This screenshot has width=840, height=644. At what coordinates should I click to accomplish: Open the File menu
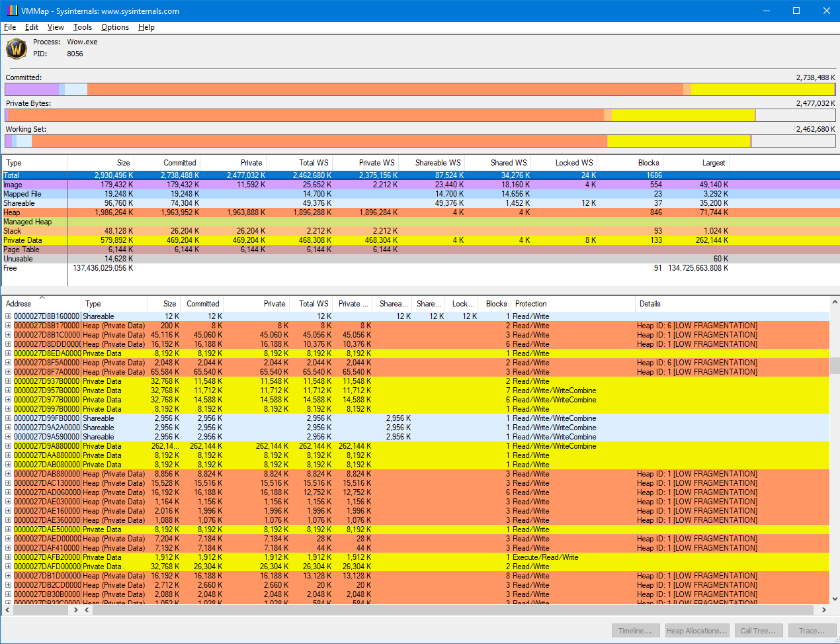(x=10, y=27)
